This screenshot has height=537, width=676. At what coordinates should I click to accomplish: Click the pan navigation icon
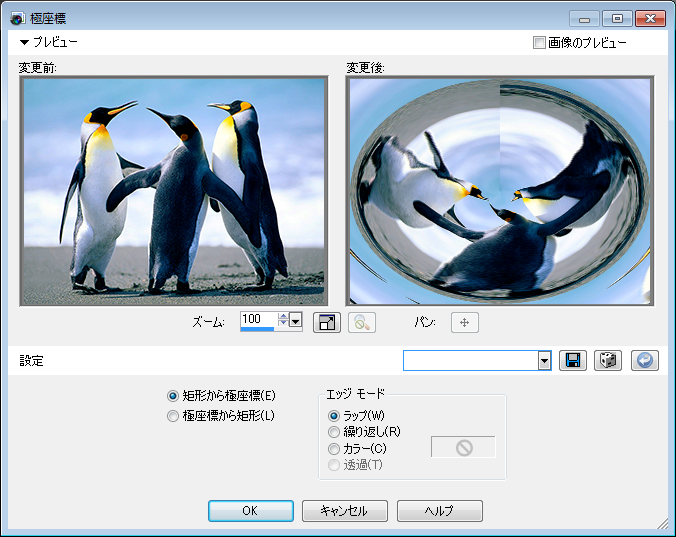[465, 322]
